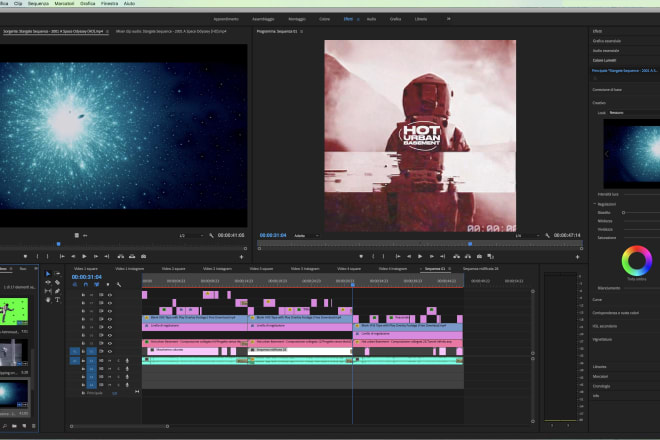Add a marker in the timeline header

(108, 285)
